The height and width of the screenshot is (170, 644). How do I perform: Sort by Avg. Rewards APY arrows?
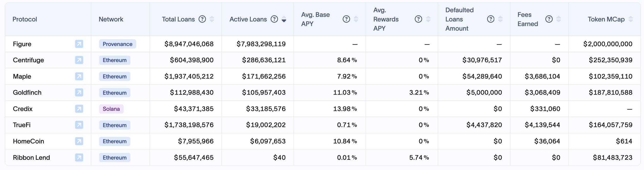428,19
